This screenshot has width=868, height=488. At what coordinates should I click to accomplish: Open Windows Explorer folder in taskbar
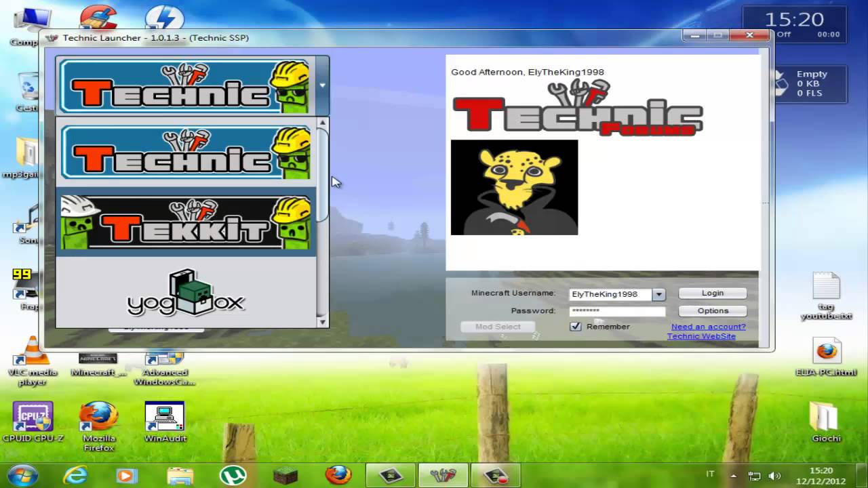(180, 475)
